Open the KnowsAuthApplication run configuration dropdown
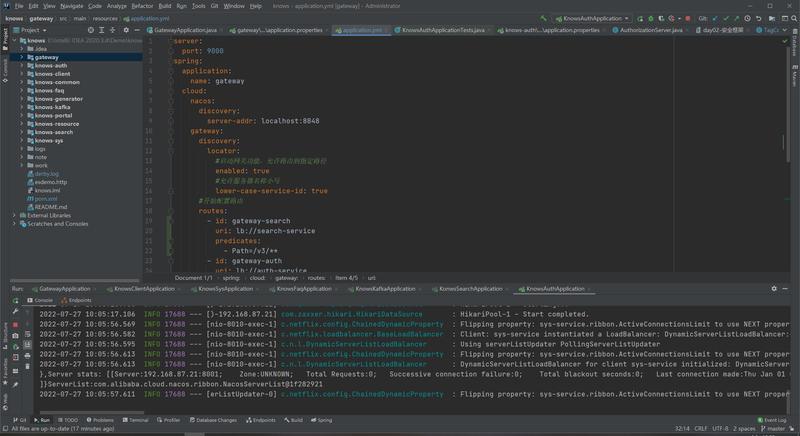 pos(594,18)
